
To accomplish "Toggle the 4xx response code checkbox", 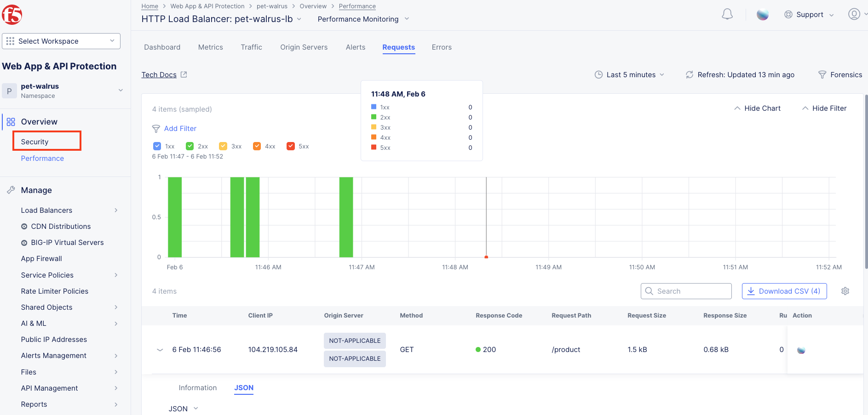I will [257, 146].
